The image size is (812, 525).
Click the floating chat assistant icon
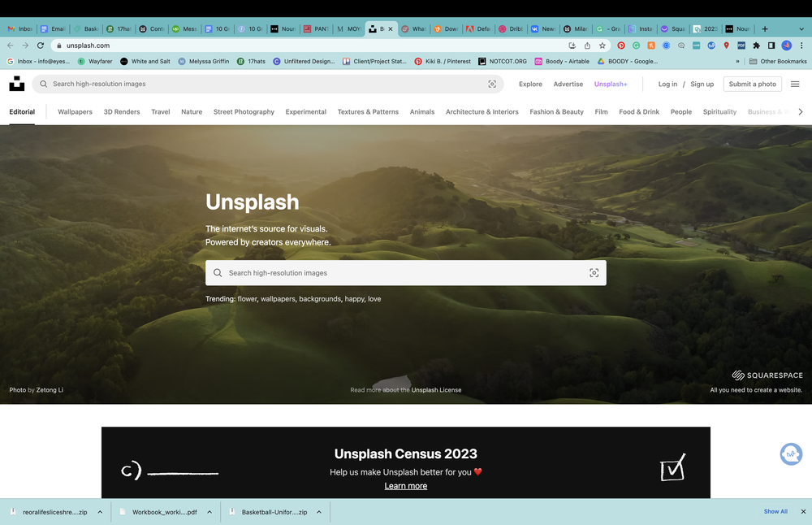[791, 454]
